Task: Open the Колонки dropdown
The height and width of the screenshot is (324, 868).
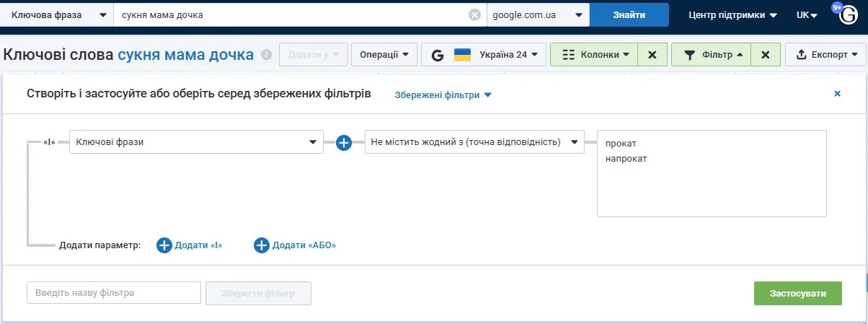Action: [x=594, y=54]
